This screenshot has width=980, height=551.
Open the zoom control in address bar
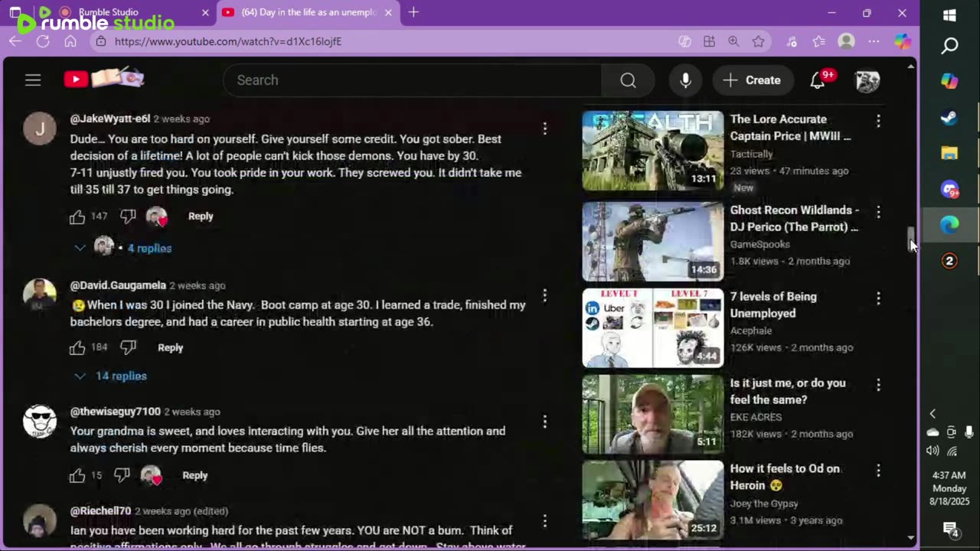(x=733, y=41)
